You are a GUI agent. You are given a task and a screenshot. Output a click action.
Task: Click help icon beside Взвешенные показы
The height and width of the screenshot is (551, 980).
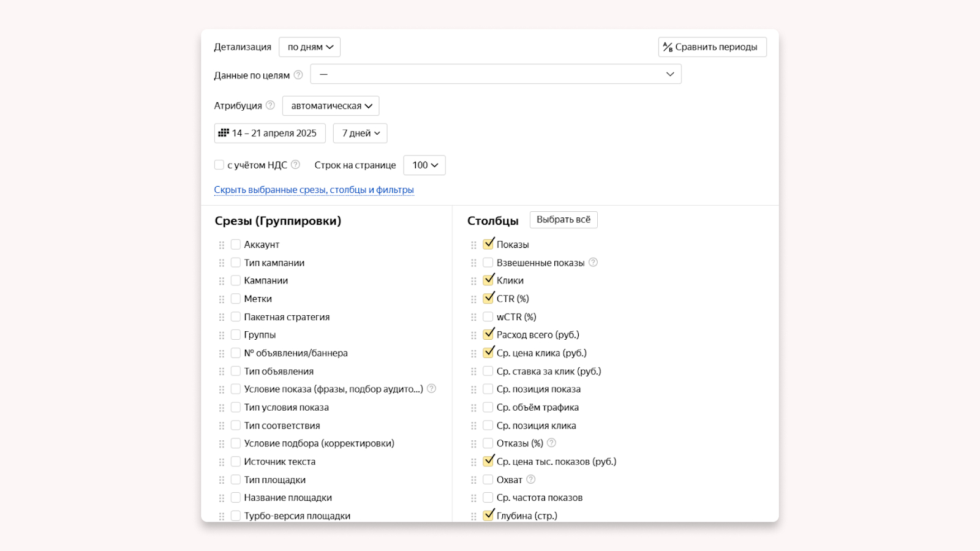(x=593, y=262)
